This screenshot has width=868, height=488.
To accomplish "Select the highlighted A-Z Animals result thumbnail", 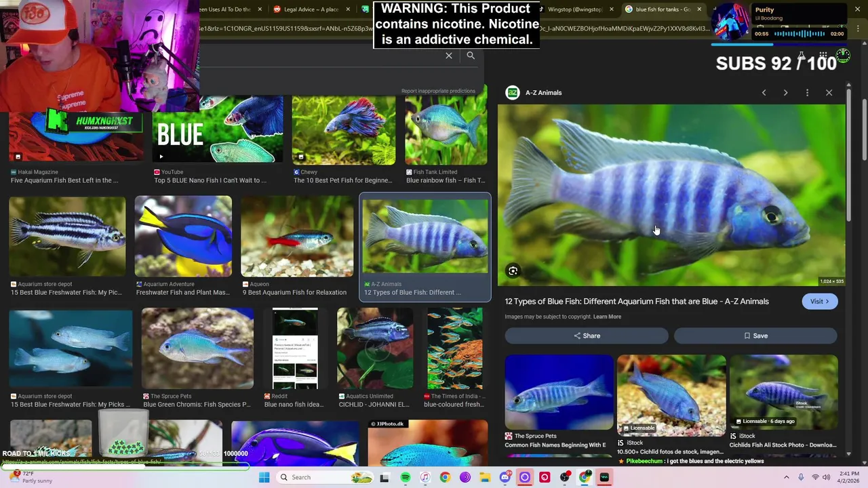I will pyautogui.click(x=425, y=236).
